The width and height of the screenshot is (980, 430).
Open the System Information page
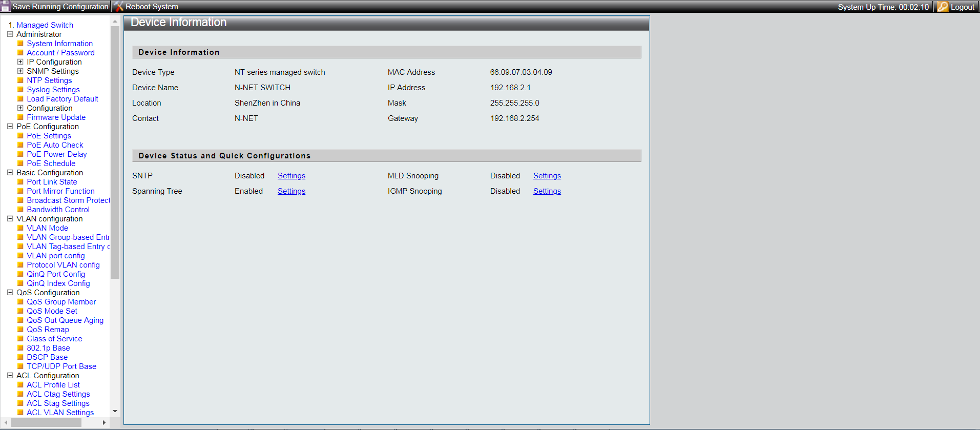[60, 44]
